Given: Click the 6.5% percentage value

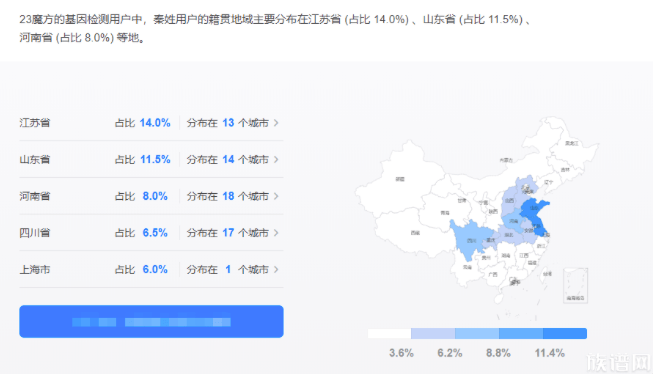Looking at the screenshot, I should [155, 233].
